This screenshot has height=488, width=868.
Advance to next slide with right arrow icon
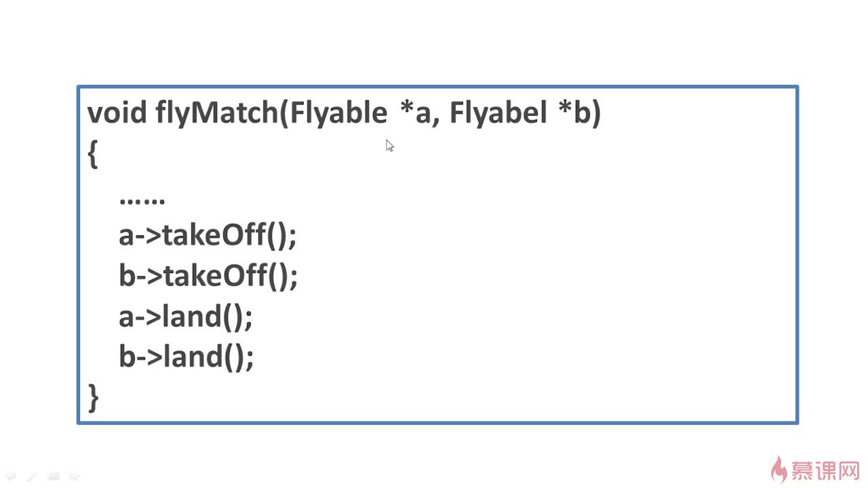coord(75,476)
